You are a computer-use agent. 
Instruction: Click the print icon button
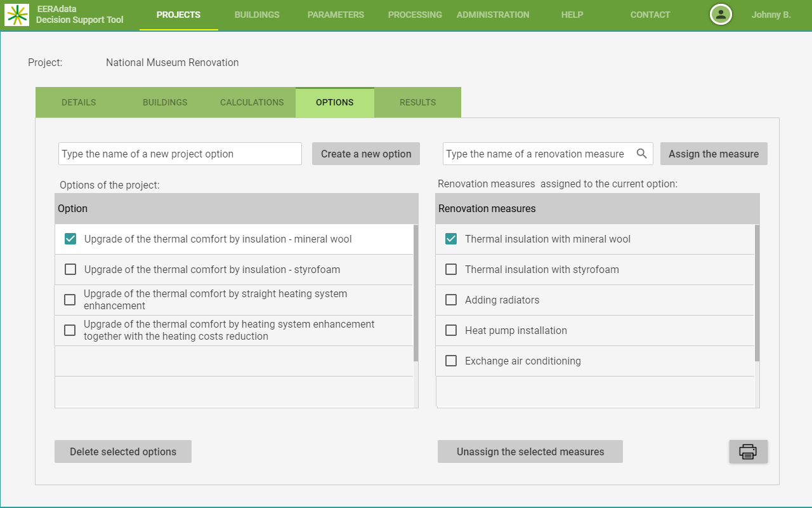(x=748, y=451)
